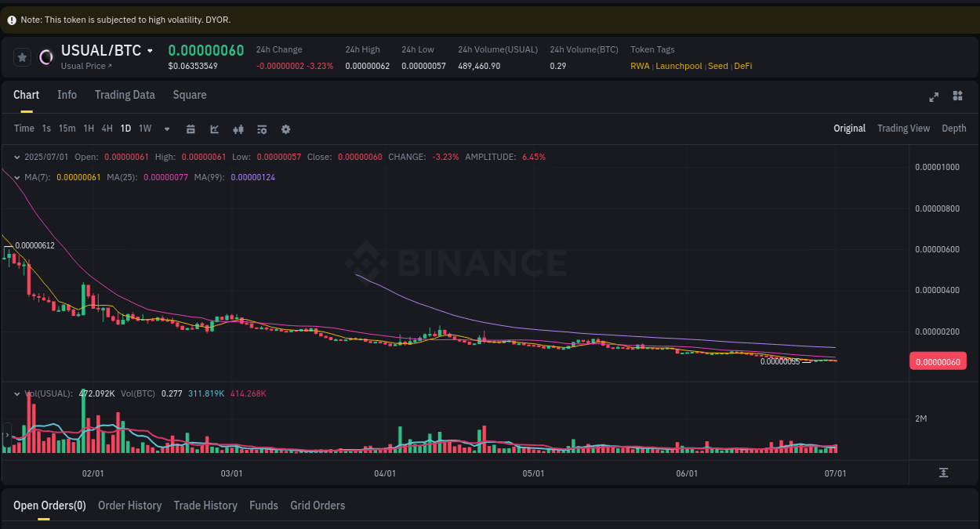The width and height of the screenshot is (980, 529).
Task: Switch to the Trading View tab
Action: (x=903, y=129)
